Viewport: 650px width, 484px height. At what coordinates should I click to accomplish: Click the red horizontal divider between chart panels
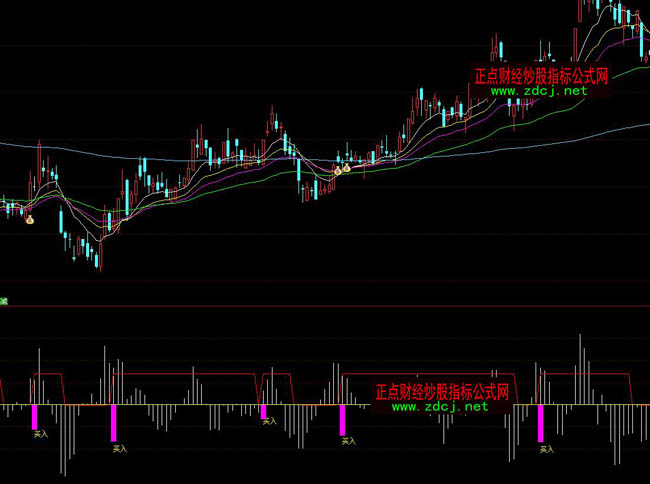(325, 306)
